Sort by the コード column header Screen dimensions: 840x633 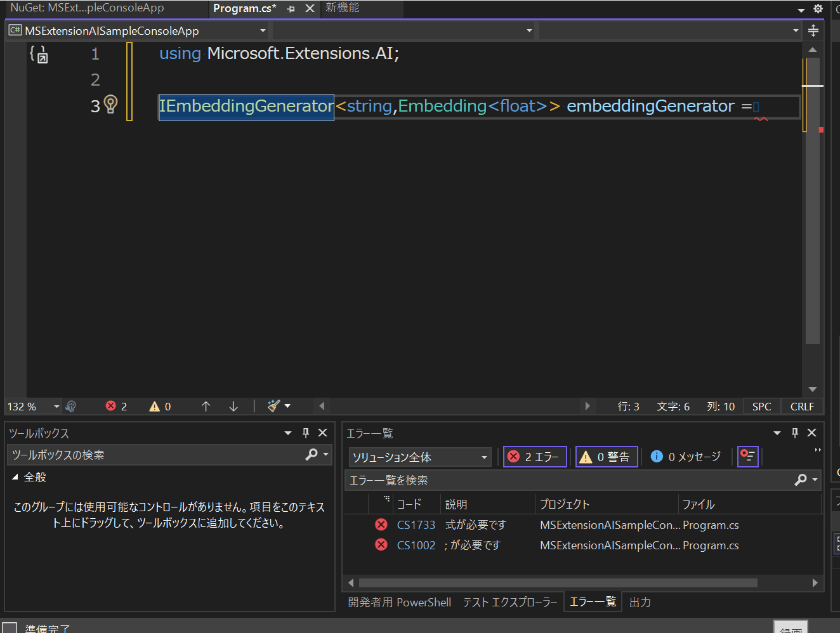click(416, 504)
